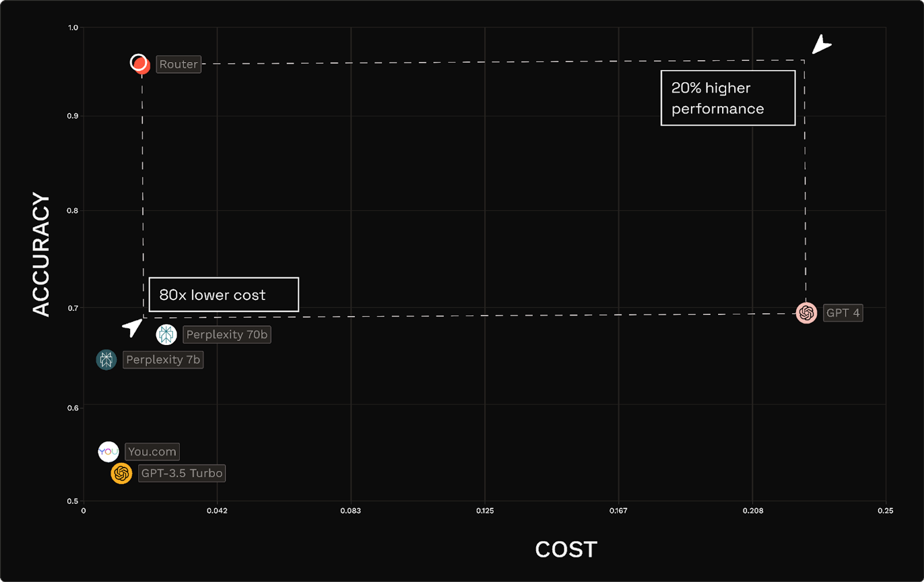Click the 0.5 accuracy axis tick

73,501
